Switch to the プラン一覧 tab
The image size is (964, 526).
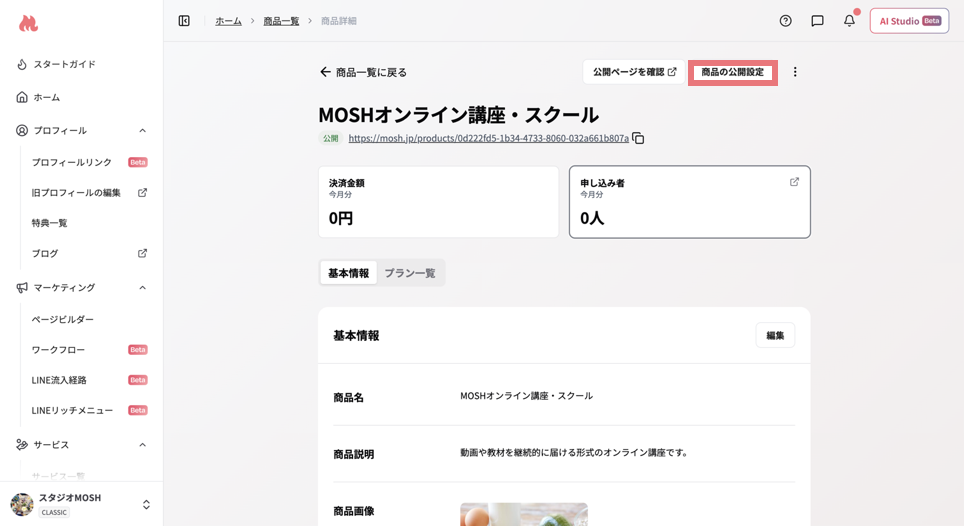coord(410,273)
